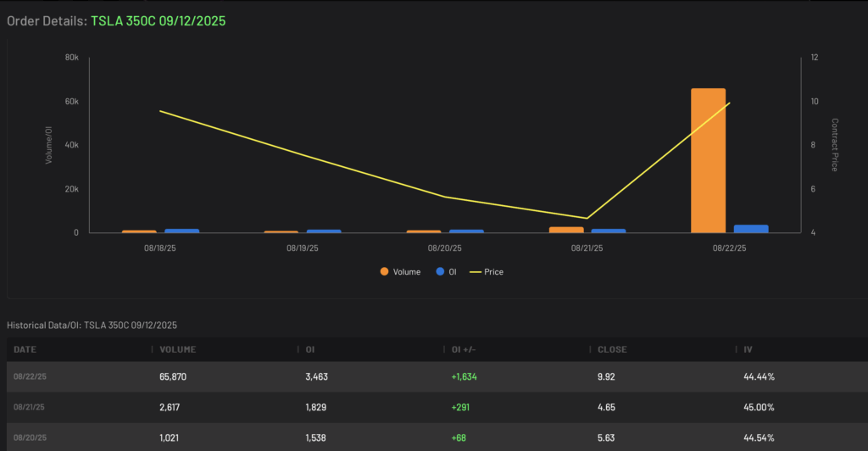Select the 1,829 OI cell
The height and width of the screenshot is (451, 868).
[x=315, y=407]
